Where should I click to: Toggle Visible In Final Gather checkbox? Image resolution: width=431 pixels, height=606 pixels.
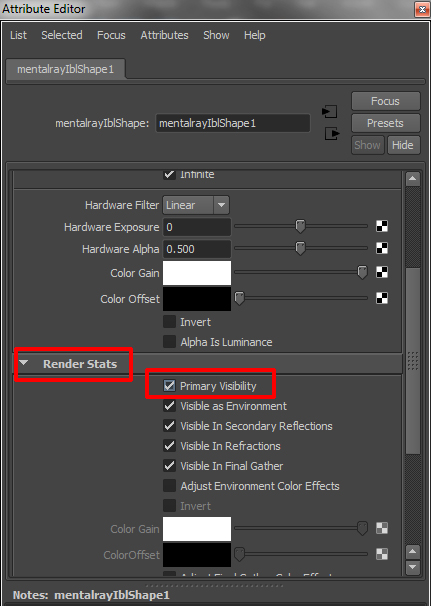tap(169, 466)
